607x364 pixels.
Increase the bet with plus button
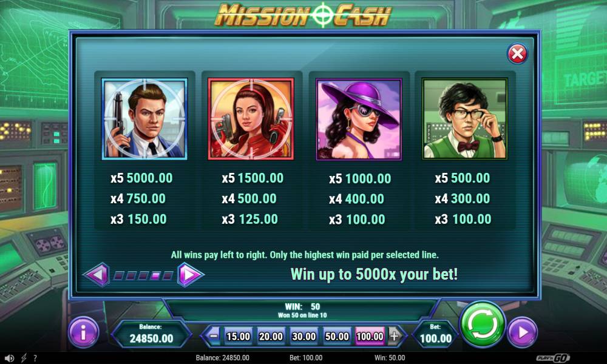(x=394, y=335)
